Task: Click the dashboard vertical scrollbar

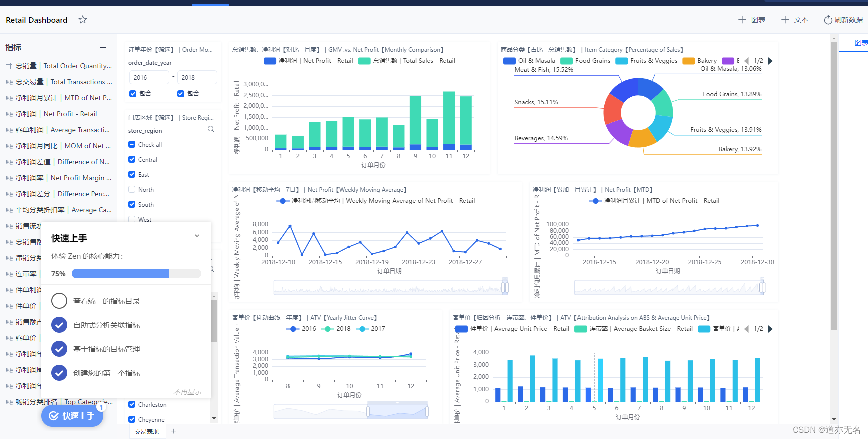Action: click(x=834, y=186)
